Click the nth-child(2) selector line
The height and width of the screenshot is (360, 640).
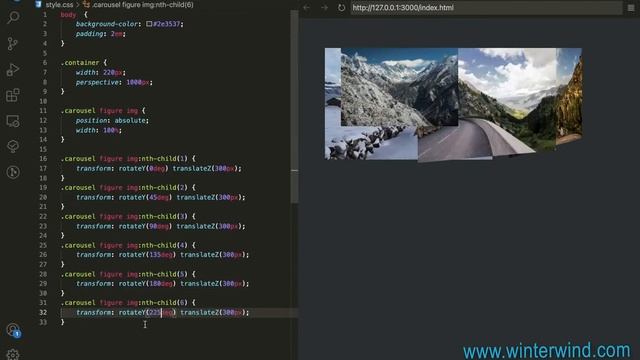[128, 188]
